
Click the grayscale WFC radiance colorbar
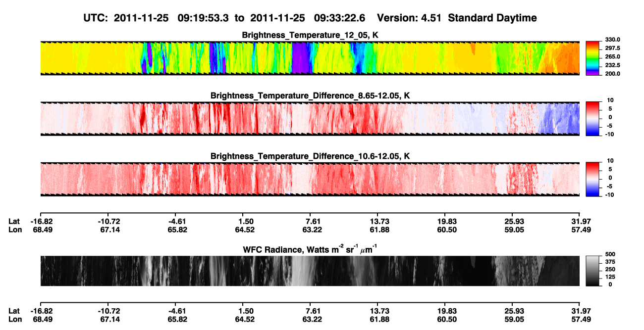pos(593,271)
